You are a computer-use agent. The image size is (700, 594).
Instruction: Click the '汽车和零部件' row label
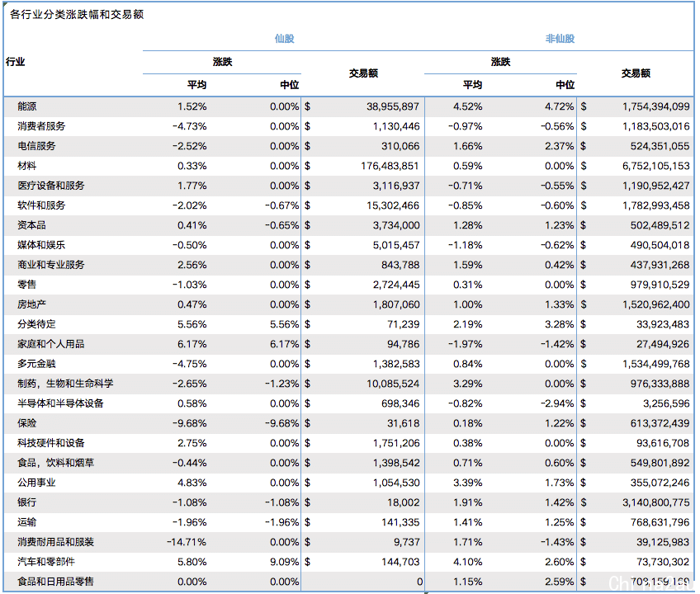click(46, 562)
